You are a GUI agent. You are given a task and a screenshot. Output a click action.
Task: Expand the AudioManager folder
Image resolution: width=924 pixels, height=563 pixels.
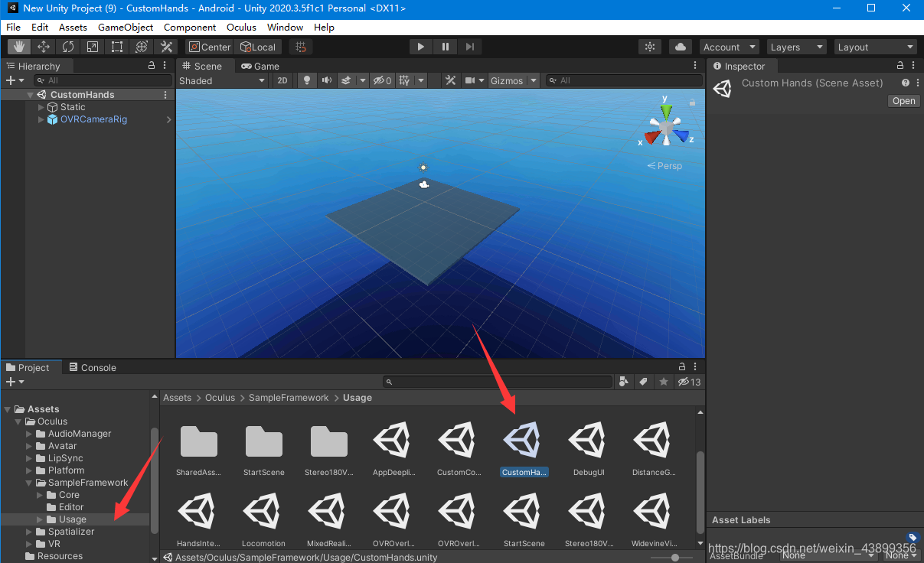pyautogui.click(x=29, y=434)
